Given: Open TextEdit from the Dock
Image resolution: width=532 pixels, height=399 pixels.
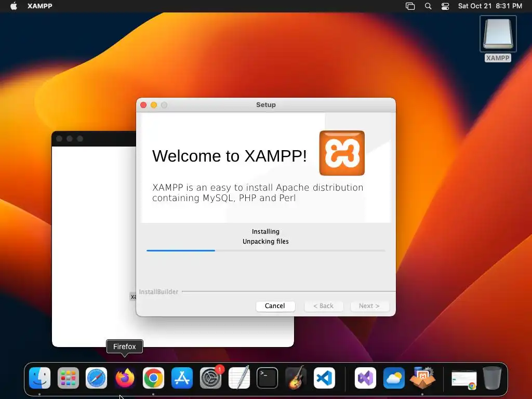Looking at the screenshot, I should [239, 378].
